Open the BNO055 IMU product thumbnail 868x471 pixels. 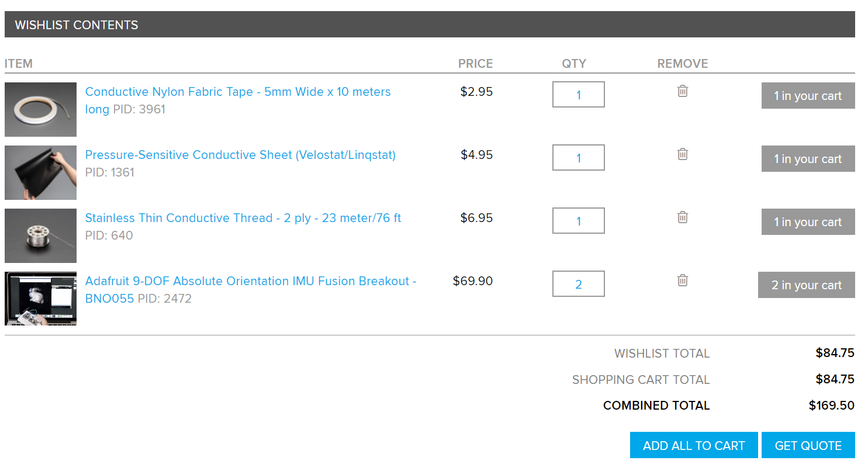click(40, 299)
